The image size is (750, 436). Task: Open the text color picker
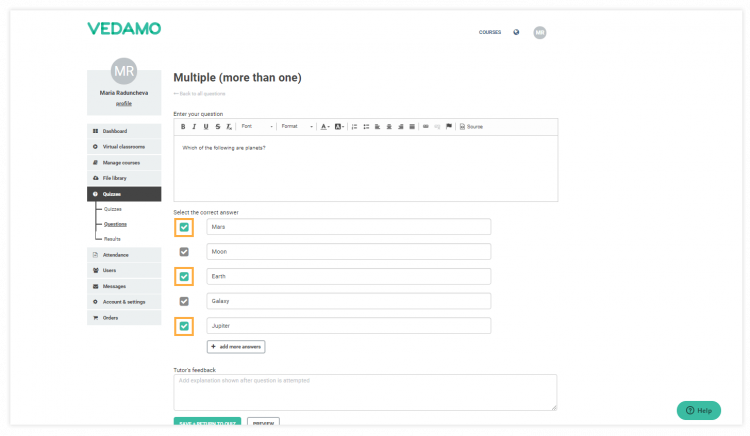[325, 127]
